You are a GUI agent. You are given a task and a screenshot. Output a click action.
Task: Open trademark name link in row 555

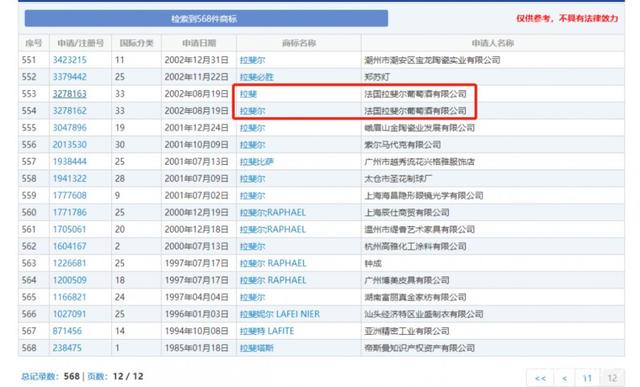pos(252,128)
